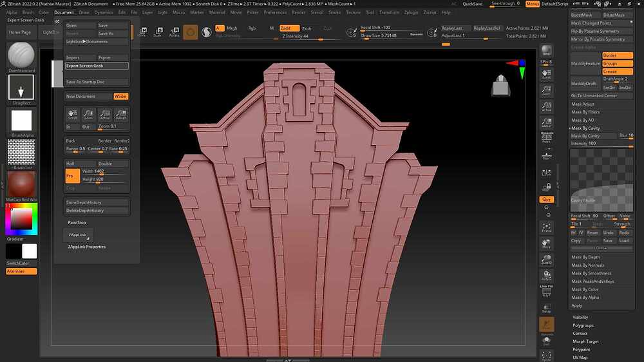Image resolution: width=644 pixels, height=362 pixels.
Task: Open the DragRect stroke selector
Action: click(x=21, y=87)
